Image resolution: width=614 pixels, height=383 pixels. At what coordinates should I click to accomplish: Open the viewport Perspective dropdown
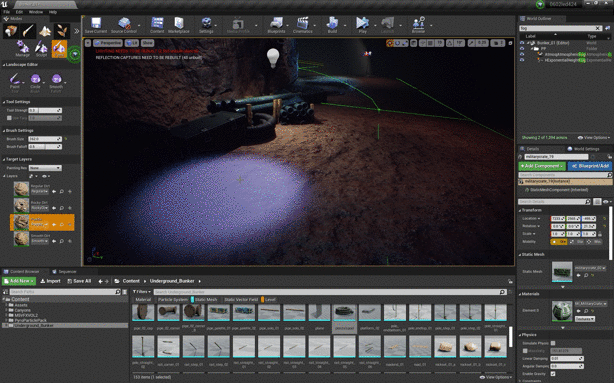[108, 43]
